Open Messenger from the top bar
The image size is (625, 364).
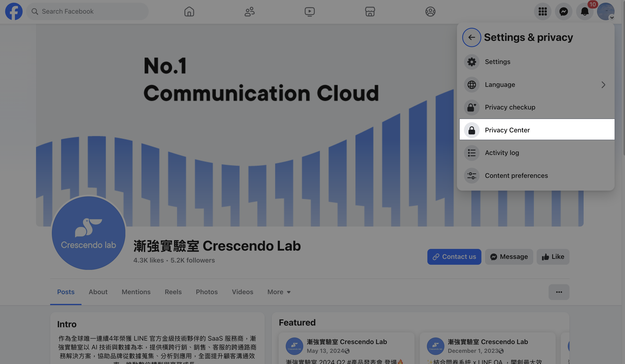(x=563, y=11)
